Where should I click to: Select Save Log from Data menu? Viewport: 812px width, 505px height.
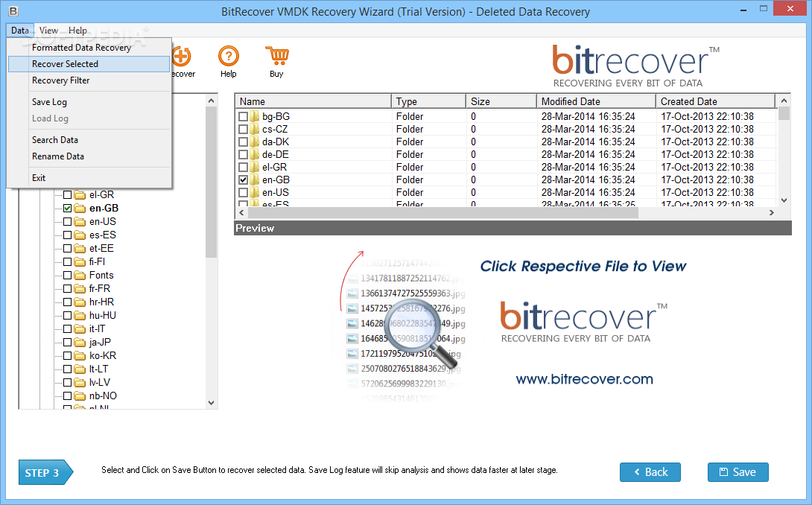pos(89,102)
